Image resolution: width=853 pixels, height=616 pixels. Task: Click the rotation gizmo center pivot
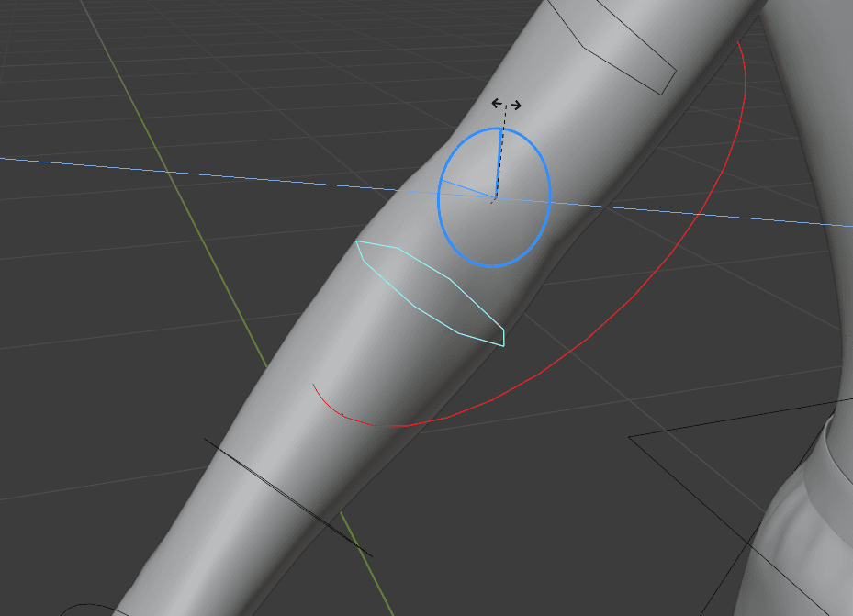(494, 198)
